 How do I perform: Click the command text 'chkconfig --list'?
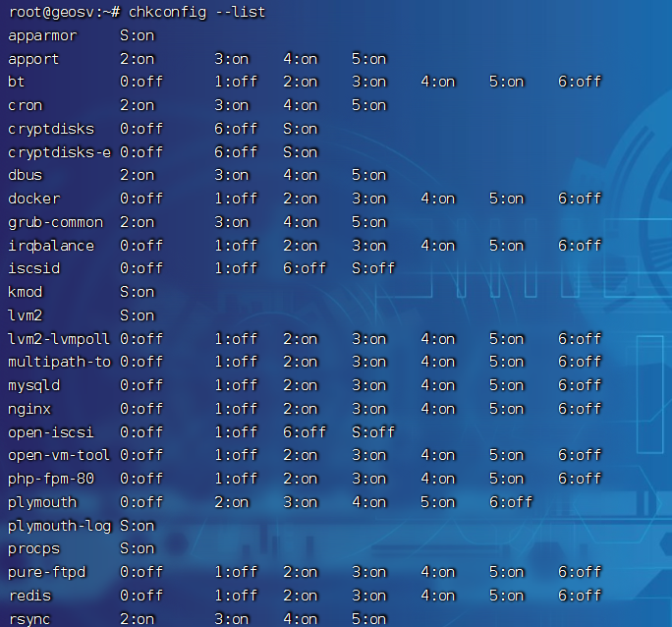click(197, 13)
